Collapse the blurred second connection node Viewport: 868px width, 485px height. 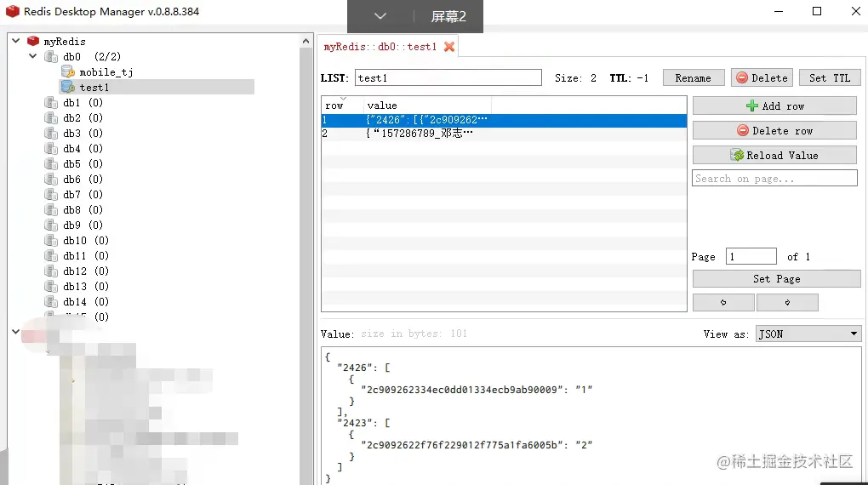coord(16,332)
